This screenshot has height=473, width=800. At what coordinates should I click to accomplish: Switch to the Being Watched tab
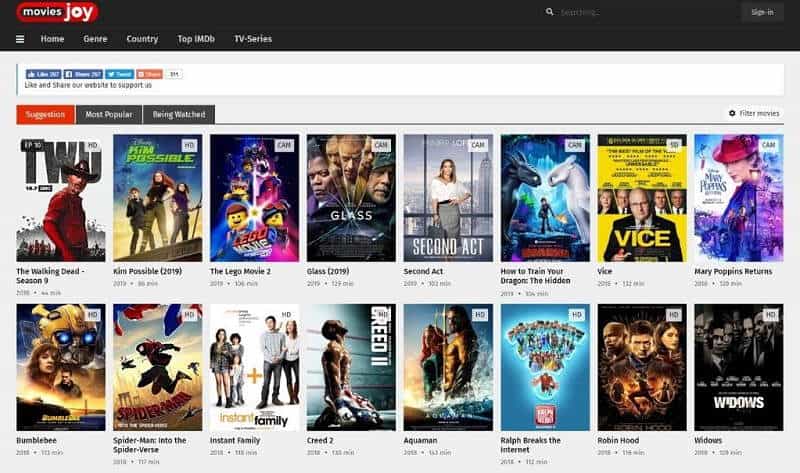pyautogui.click(x=179, y=115)
